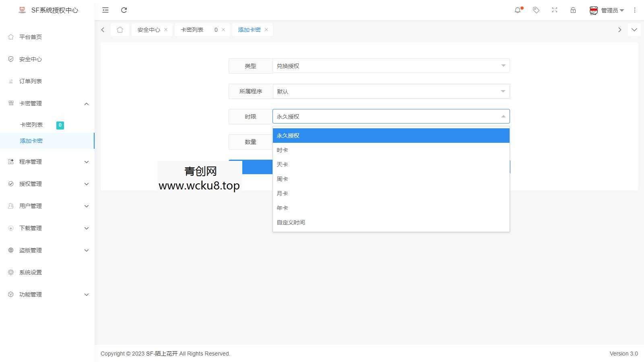This screenshot has height=362, width=644.
Task: Select 年卡 authorization duration
Action: (x=282, y=208)
